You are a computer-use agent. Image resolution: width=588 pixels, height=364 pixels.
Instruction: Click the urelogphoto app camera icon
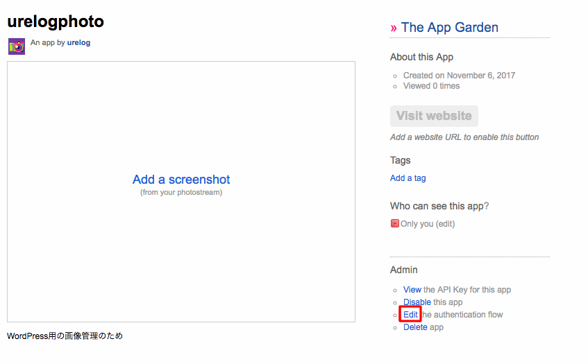tap(17, 46)
